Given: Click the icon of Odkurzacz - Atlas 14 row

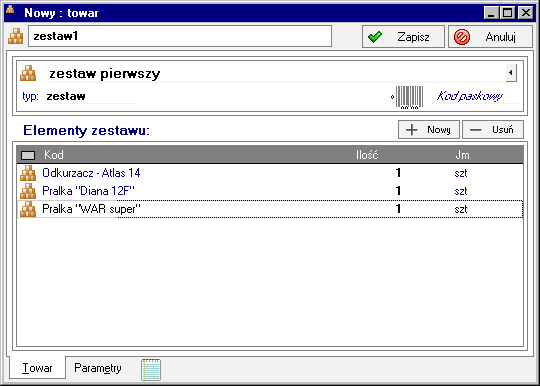Looking at the screenshot, I should (28, 173).
